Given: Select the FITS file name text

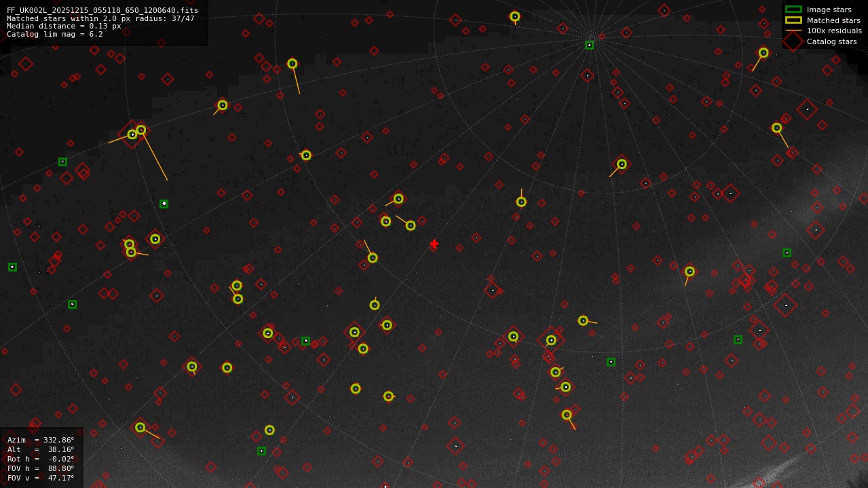Looking at the screenshot, I should pos(102,10).
